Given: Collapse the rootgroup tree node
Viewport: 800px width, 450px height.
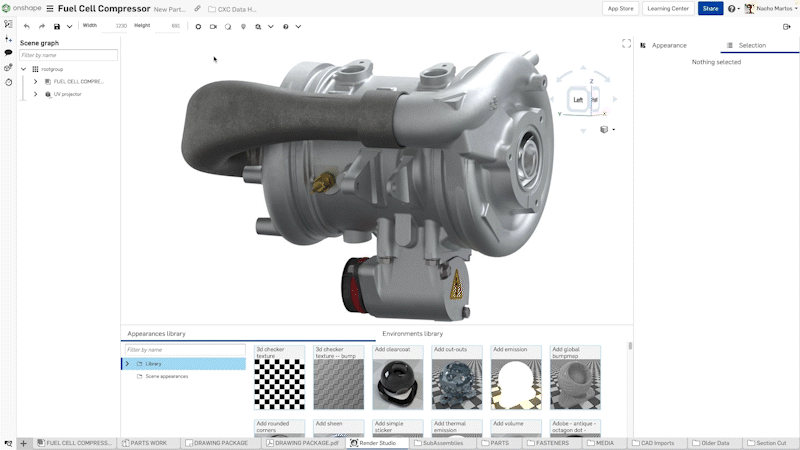Looking at the screenshot, I should tap(23, 69).
